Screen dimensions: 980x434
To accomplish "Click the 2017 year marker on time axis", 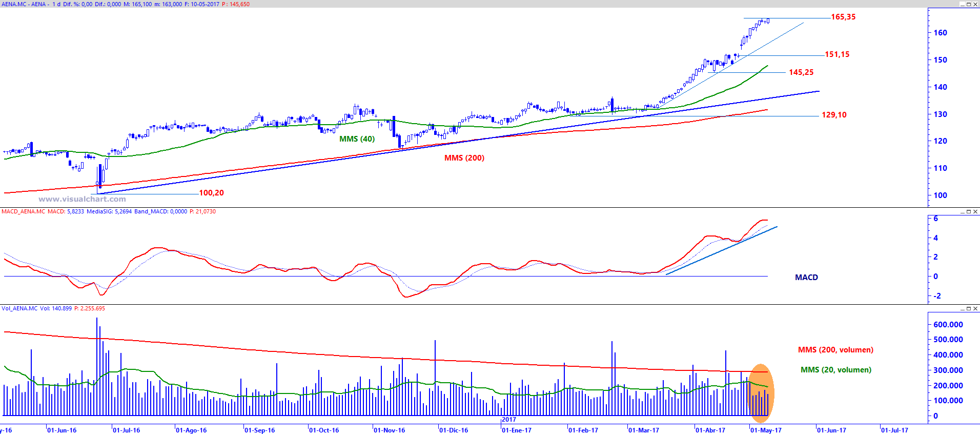I will 509,420.
